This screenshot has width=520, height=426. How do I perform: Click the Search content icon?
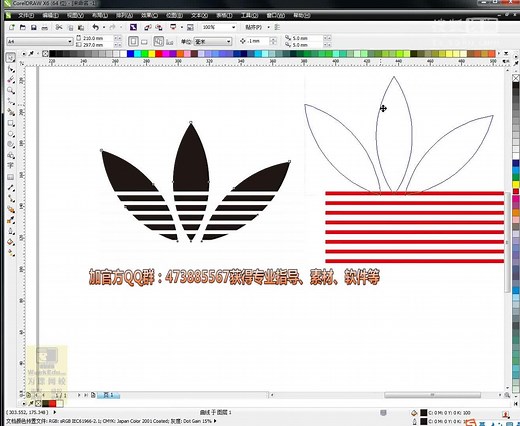point(133,27)
